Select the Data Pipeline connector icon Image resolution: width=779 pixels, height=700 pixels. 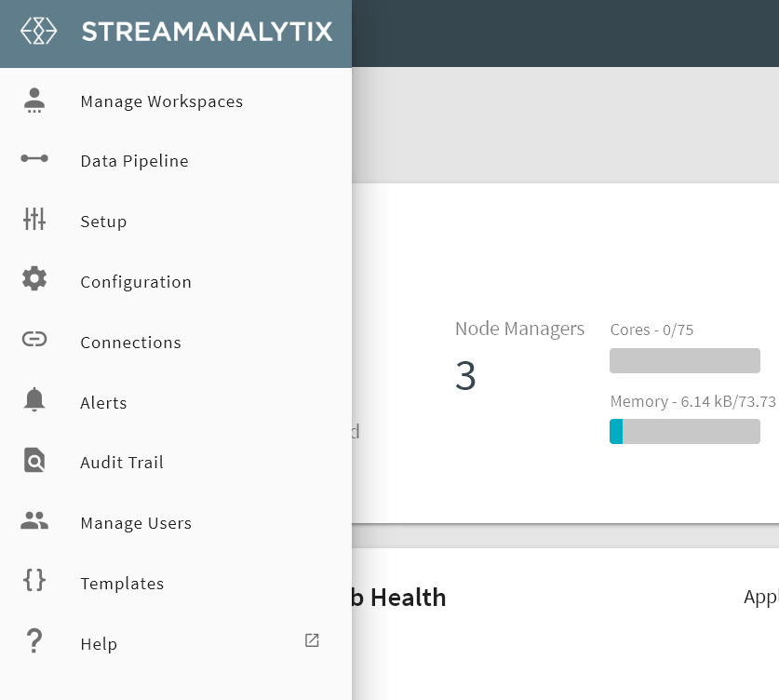pyautogui.click(x=34, y=159)
